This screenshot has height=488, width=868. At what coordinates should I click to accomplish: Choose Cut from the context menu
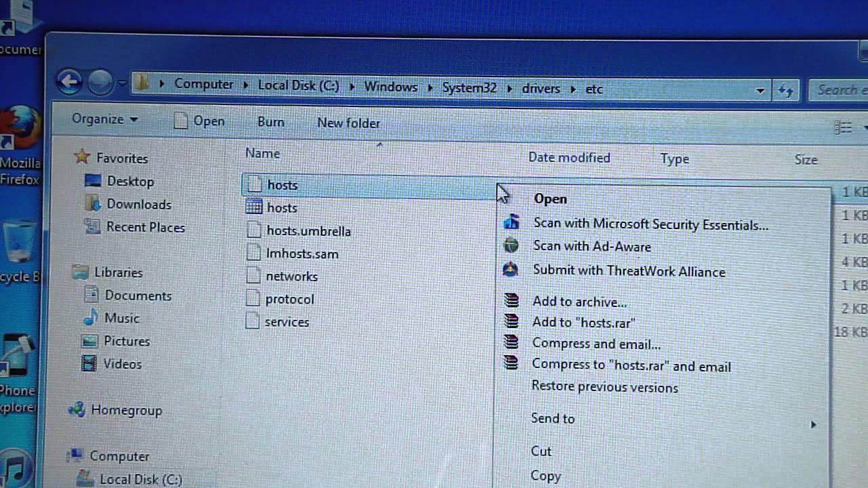541,451
